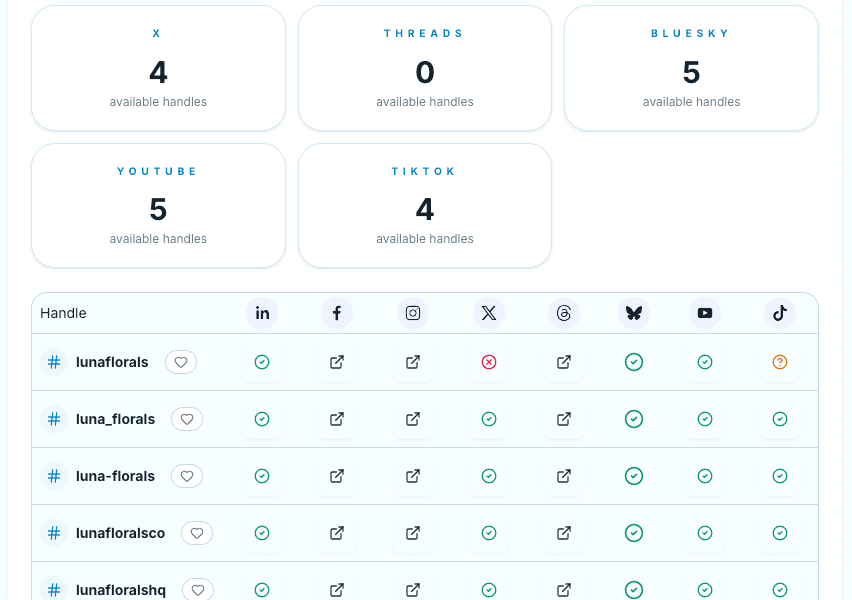Click lunaflorals LinkedIn available checkmark
This screenshot has height=600, width=852.
(x=262, y=362)
